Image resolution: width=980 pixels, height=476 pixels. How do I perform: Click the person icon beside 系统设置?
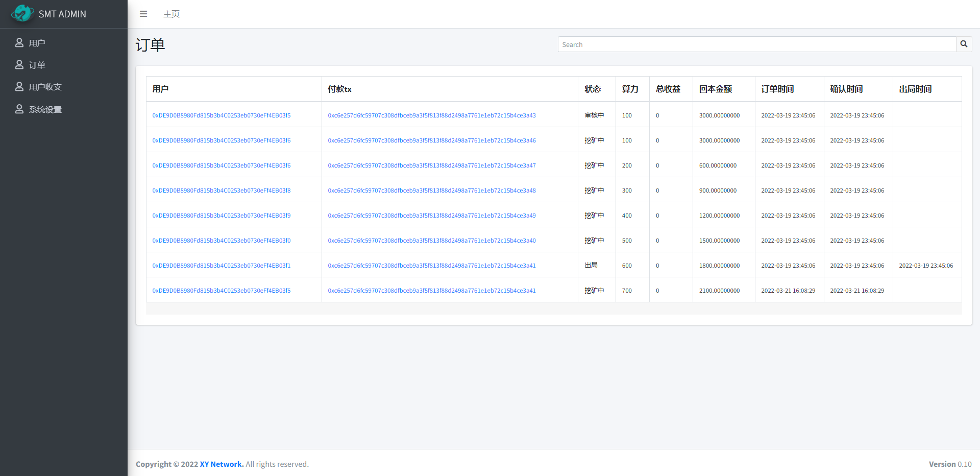(19, 109)
